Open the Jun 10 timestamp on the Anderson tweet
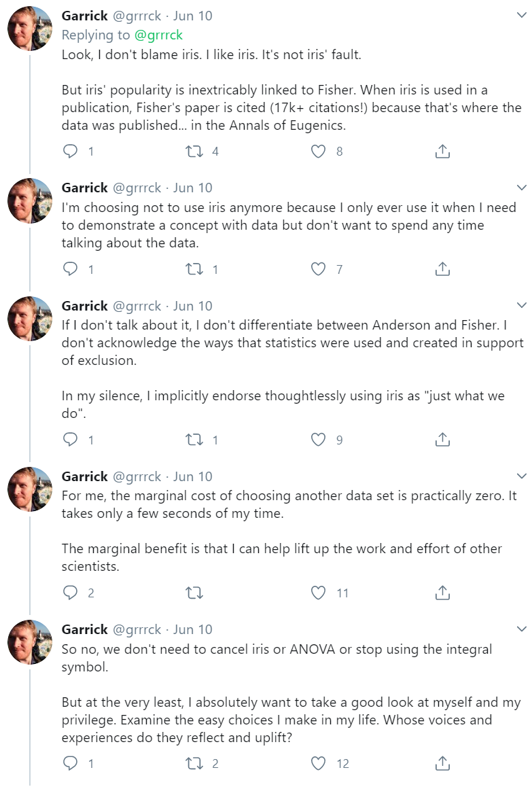The image size is (532, 789). tap(193, 306)
